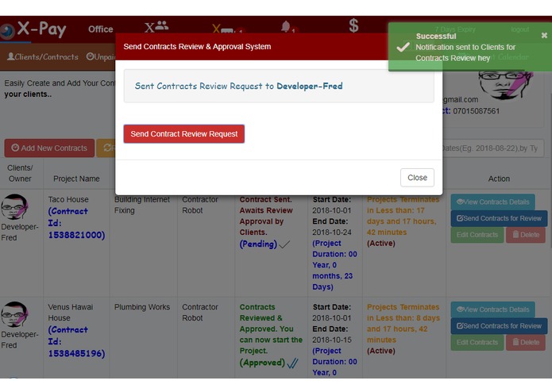Open the X-Pay logo home link
This screenshot has height=392, width=552.
(33, 29)
